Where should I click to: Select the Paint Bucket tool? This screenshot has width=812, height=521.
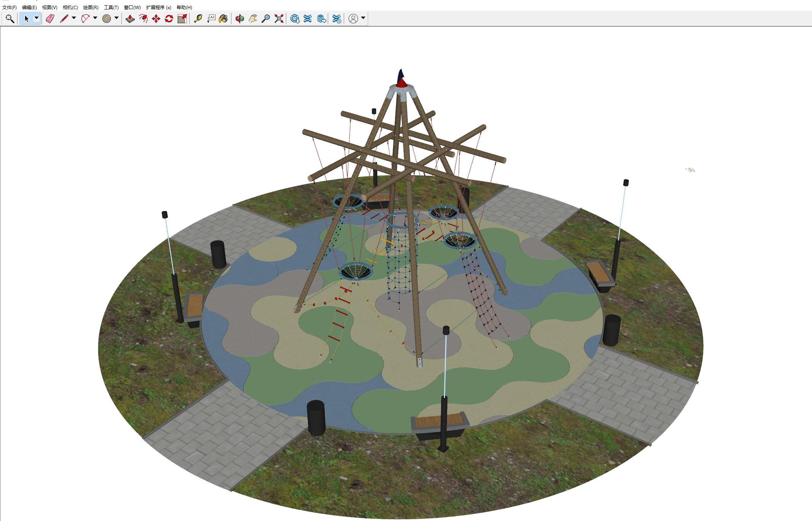tap(223, 19)
